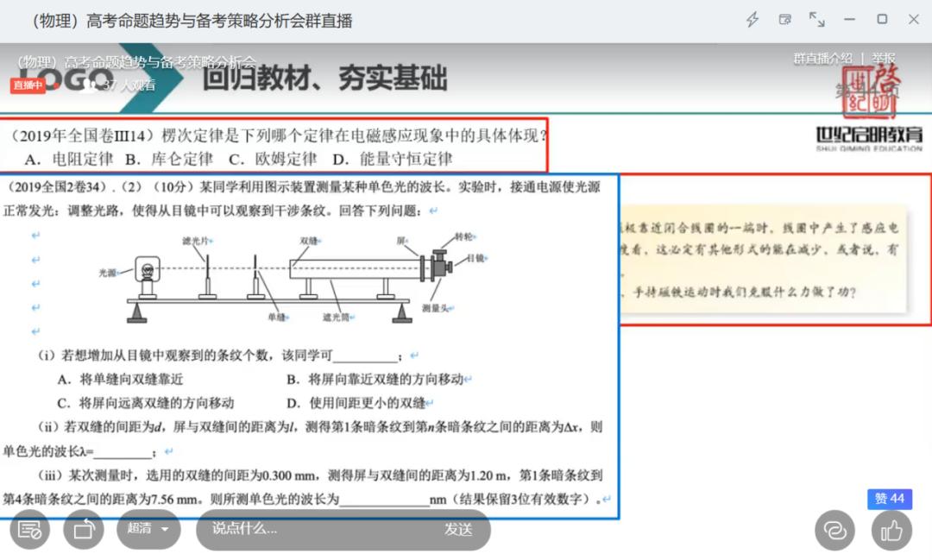
Task: Click the share link icon
Action: click(834, 530)
